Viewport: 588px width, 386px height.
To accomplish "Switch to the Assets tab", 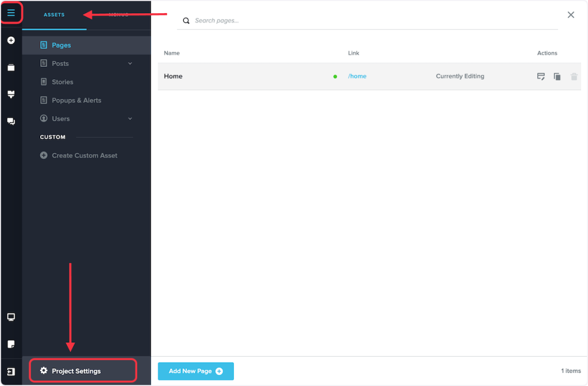I will coord(54,15).
